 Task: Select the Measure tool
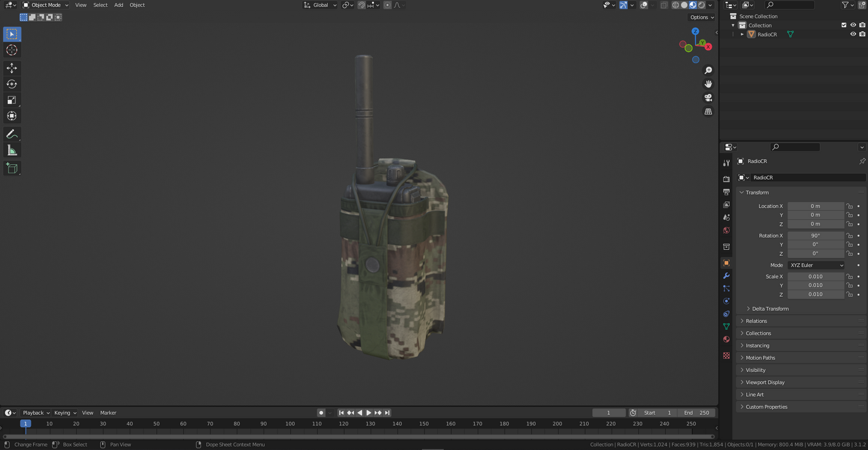[11, 150]
